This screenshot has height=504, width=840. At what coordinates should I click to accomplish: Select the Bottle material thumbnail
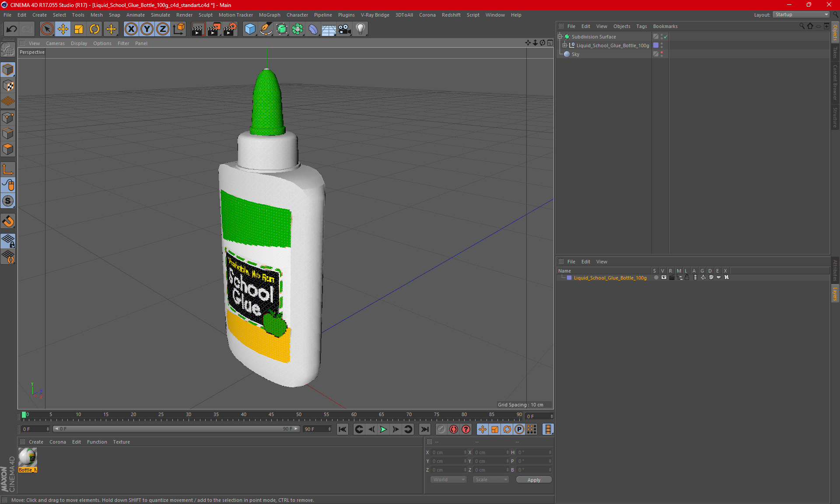pos(28,458)
